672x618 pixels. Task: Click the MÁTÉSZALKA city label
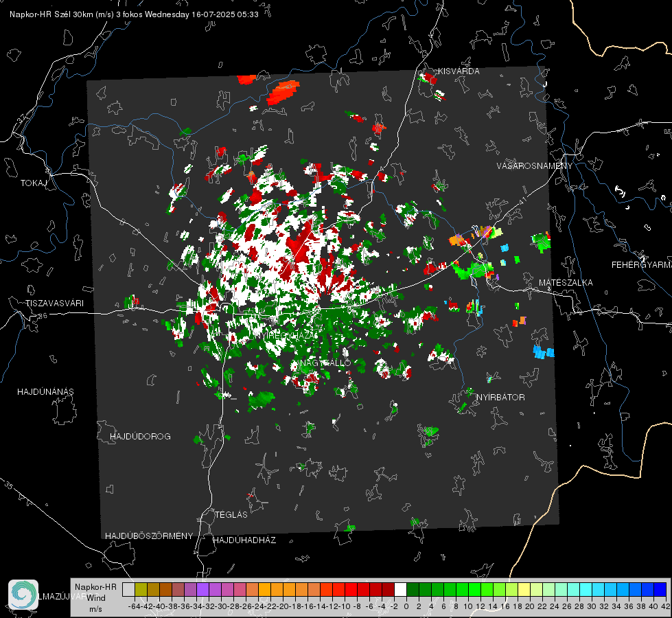(x=566, y=283)
